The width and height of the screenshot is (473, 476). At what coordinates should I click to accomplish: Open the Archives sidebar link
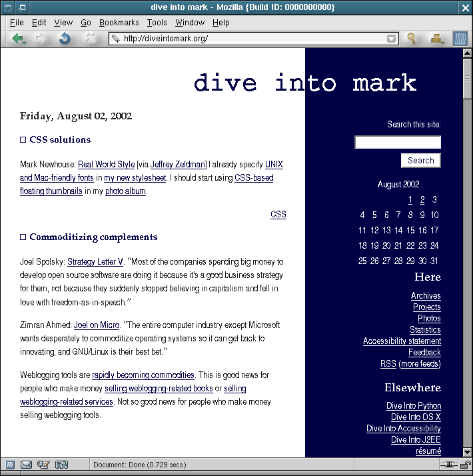tap(426, 296)
